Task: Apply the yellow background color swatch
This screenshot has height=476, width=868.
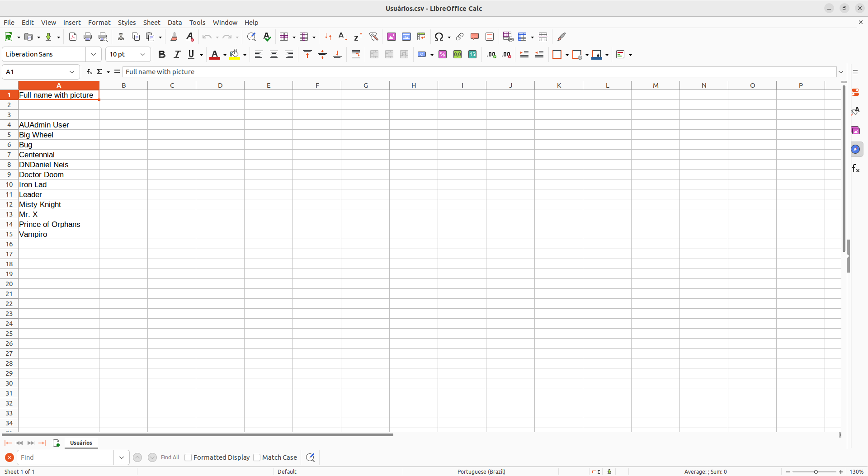Action: pyautogui.click(x=235, y=55)
